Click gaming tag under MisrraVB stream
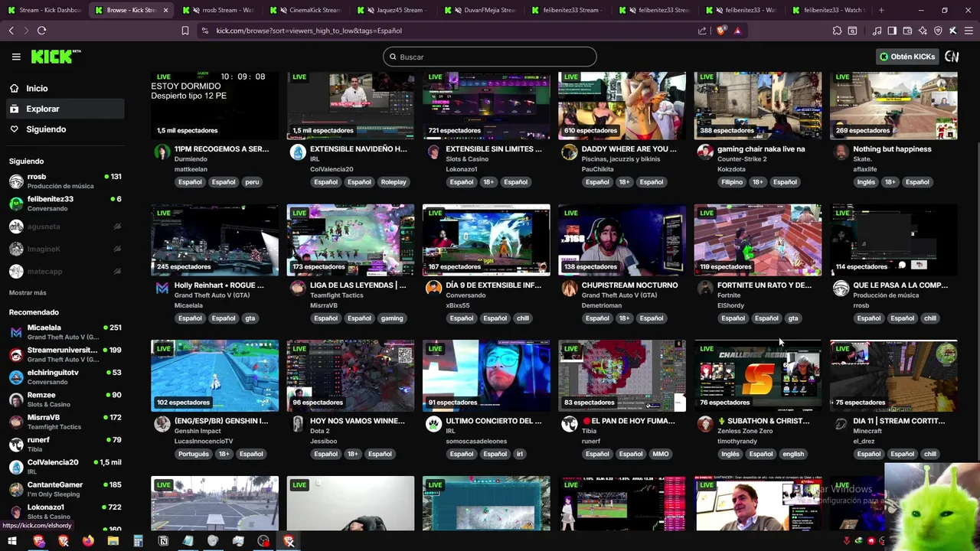 coord(391,318)
